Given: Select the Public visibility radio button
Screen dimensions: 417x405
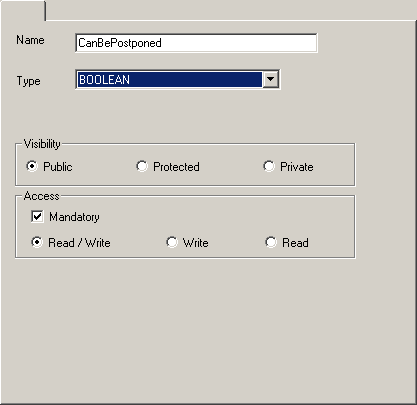Looking at the screenshot, I should (x=32, y=166).
